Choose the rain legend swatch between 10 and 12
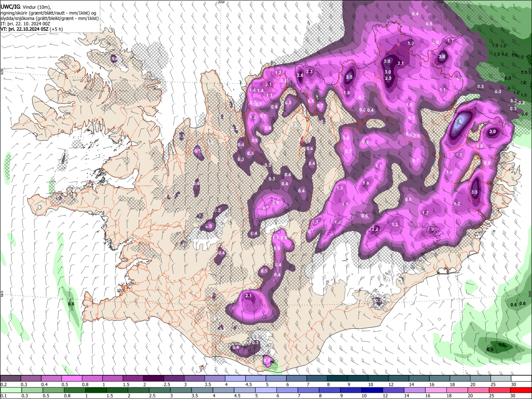The height and width of the screenshot is (399, 532). pos(372,390)
